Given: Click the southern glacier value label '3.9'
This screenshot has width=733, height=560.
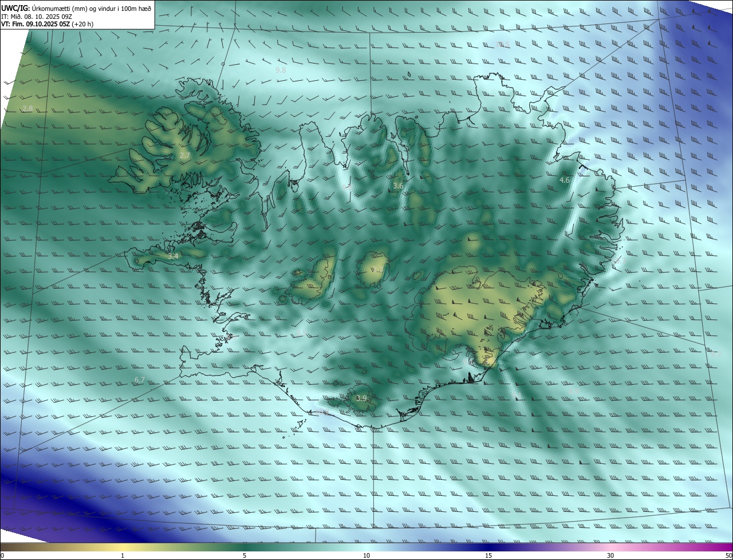Looking at the screenshot, I should pyautogui.click(x=361, y=399).
